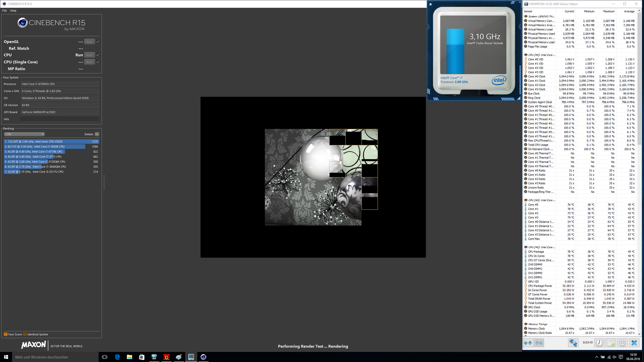Toggle the OpenGL test checkmark

[x=98, y=42]
